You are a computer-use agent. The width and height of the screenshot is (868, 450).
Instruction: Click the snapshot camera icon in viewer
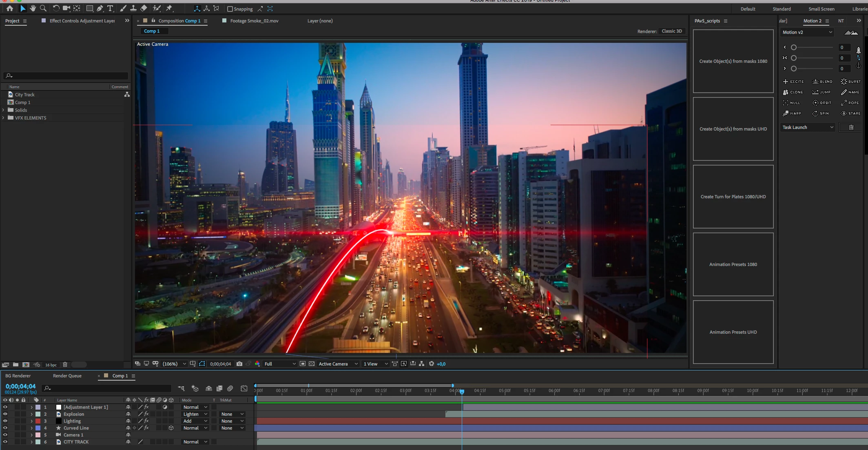pos(239,364)
